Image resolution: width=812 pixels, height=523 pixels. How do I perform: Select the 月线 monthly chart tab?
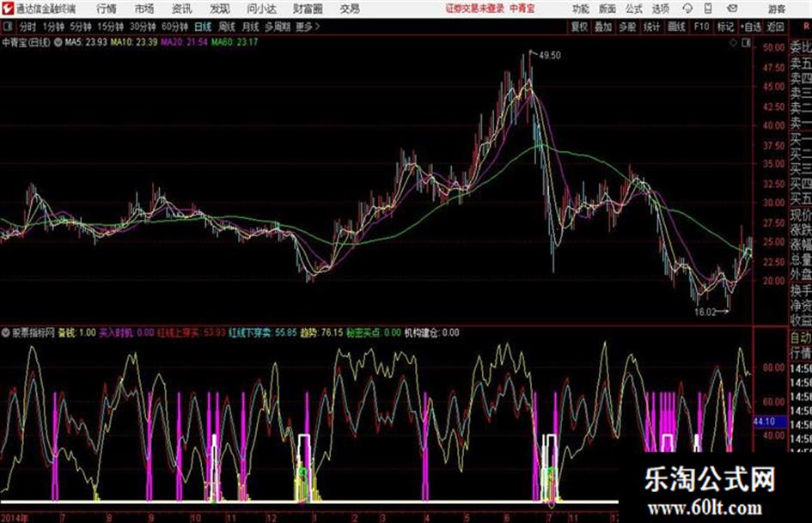[x=251, y=27]
